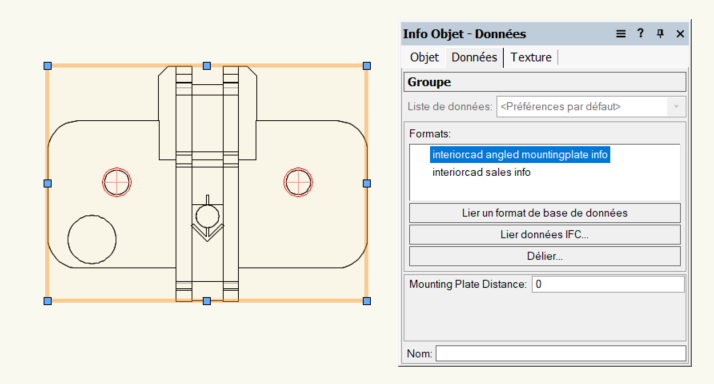The height and width of the screenshot is (384, 714).
Task: Click the right-middle selection handle
Action: (367, 184)
